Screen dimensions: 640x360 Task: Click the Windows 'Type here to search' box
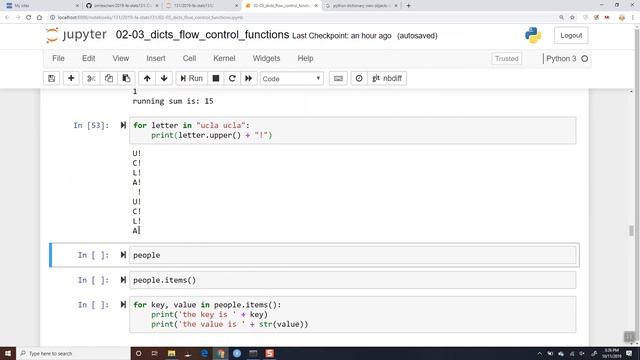click(73, 353)
